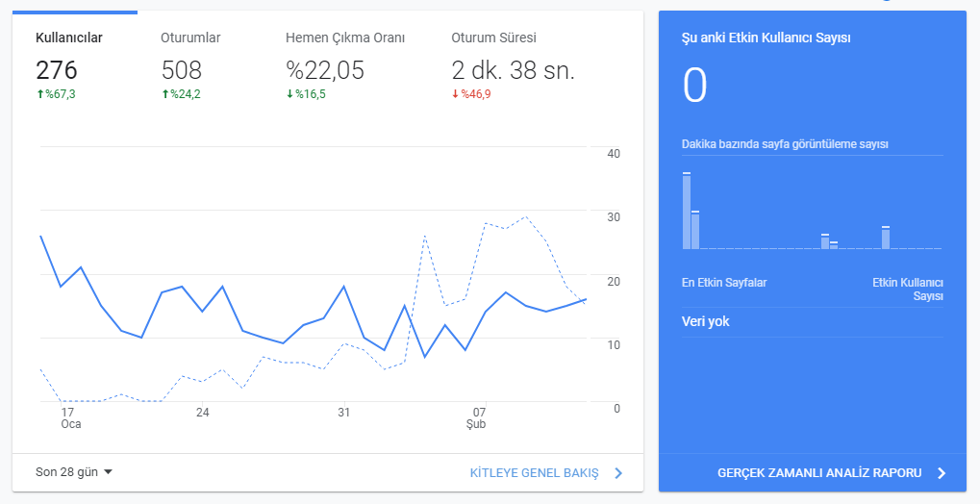Open the Hemen Çıkma Oranı tab
The image size is (980, 504).
[345, 65]
